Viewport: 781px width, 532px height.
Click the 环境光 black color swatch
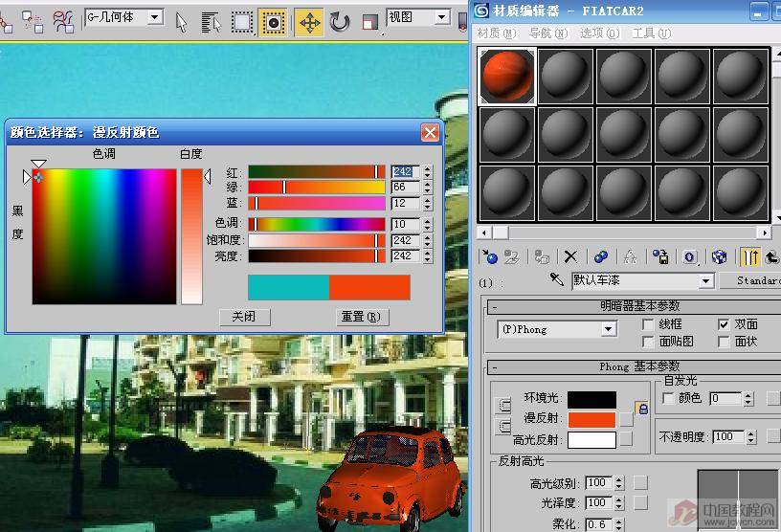(x=591, y=400)
